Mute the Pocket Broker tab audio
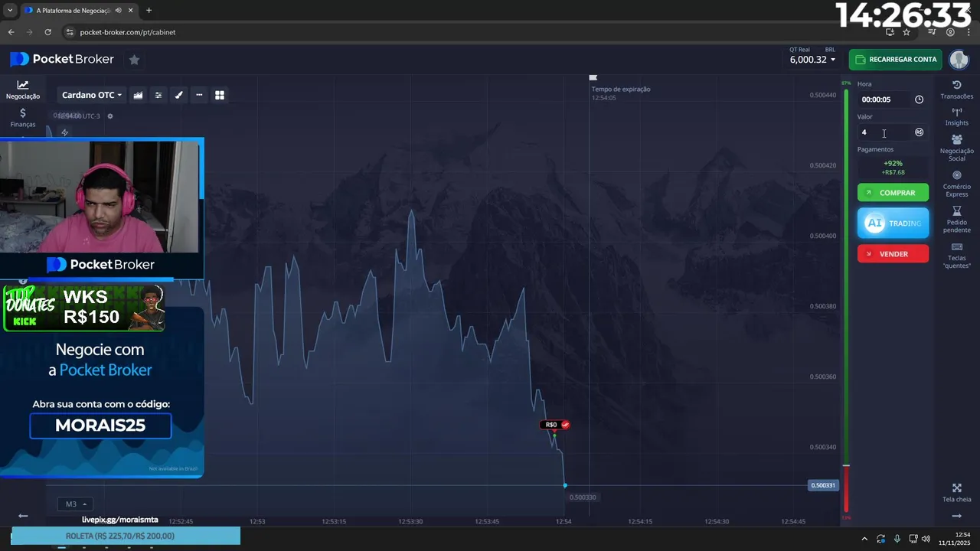980x551 pixels. coord(119,10)
